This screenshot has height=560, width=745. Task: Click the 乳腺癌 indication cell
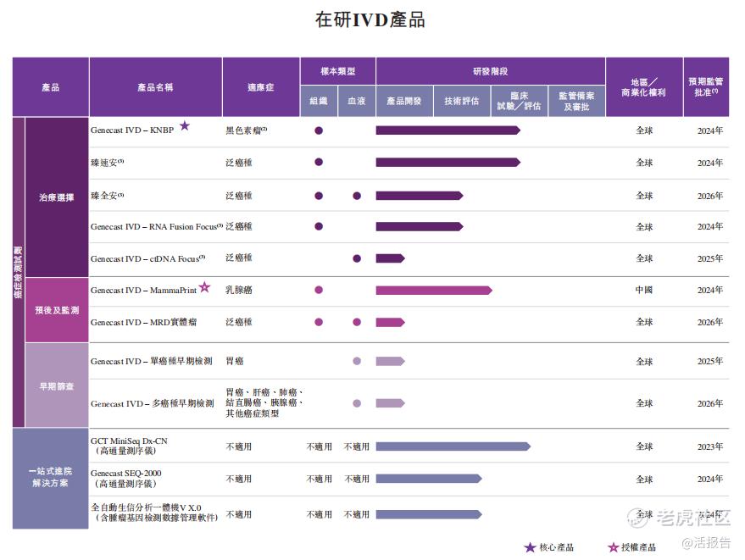pos(238,290)
